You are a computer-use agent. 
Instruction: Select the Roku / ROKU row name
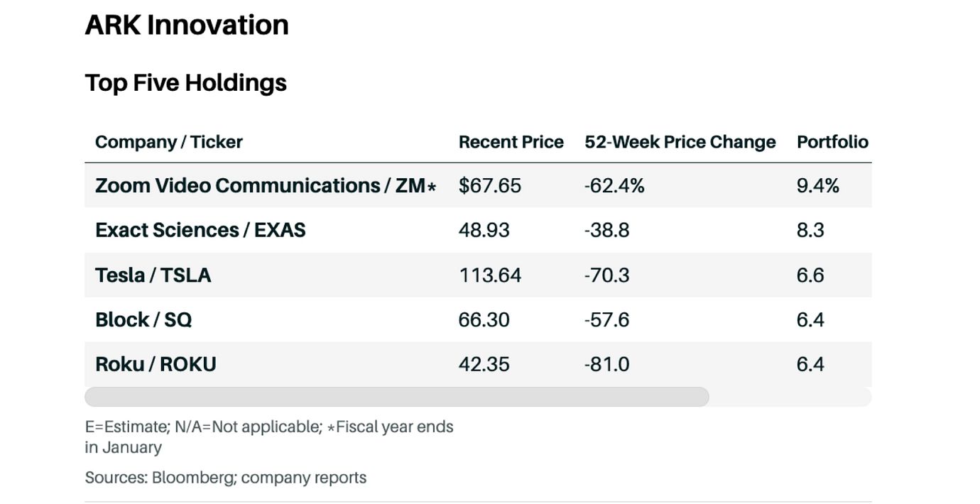[156, 365]
